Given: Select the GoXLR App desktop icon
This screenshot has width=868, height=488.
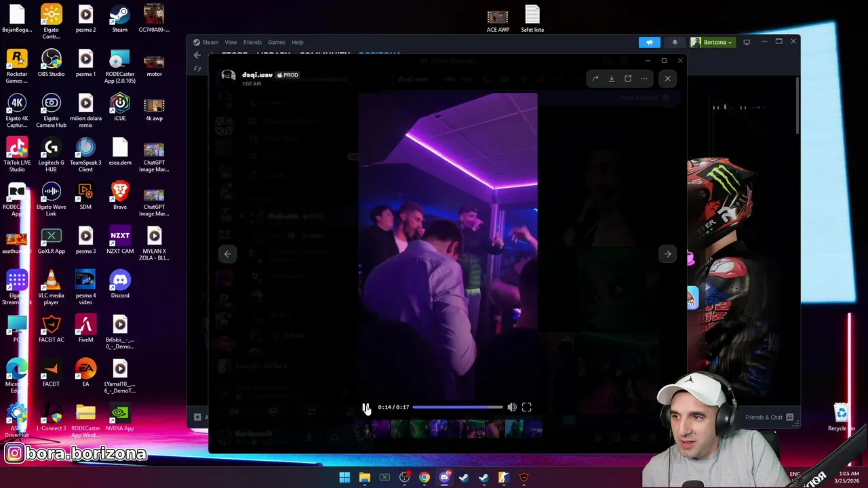Looking at the screenshot, I should coord(52,240).
